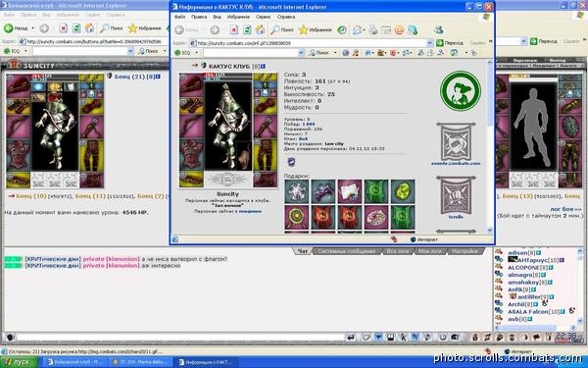Click the printer icon in the Explorer toolbar
Screen dimensions: 588x368
pyautogui.click(x=372, y=29)
